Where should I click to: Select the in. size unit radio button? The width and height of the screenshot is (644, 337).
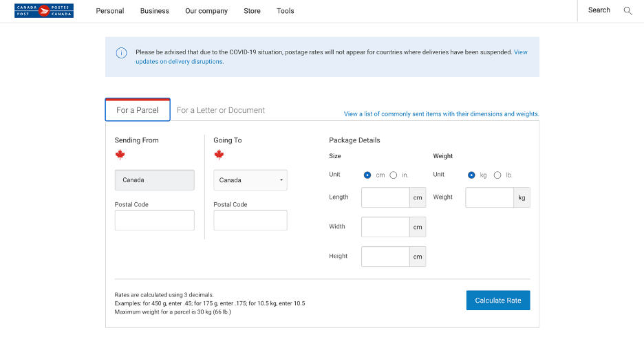(x=394, y=175)
